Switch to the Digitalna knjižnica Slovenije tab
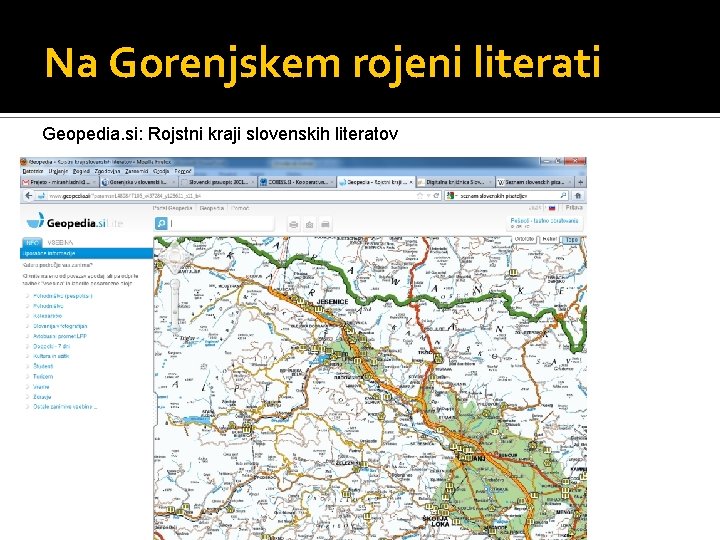This screenshot has width=720, height=540. (455, 182)
